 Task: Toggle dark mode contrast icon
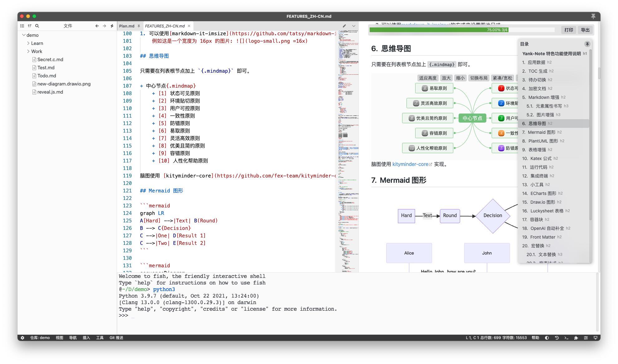(547, 337)
